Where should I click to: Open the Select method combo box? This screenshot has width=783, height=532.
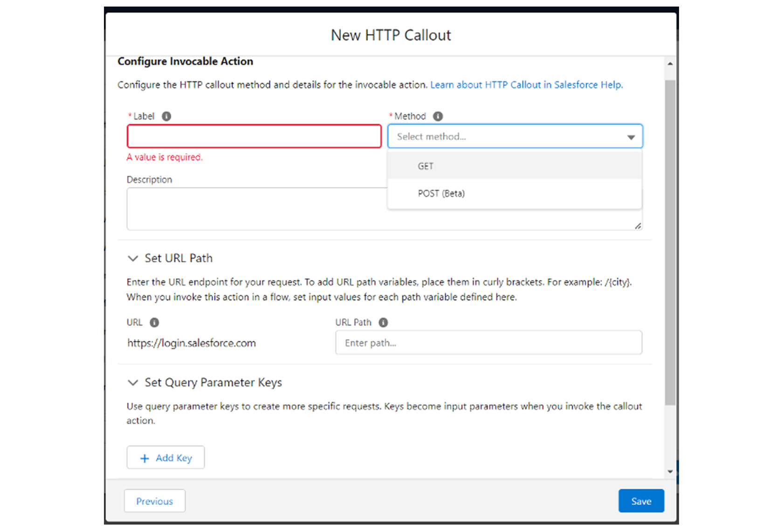(515, 136)
